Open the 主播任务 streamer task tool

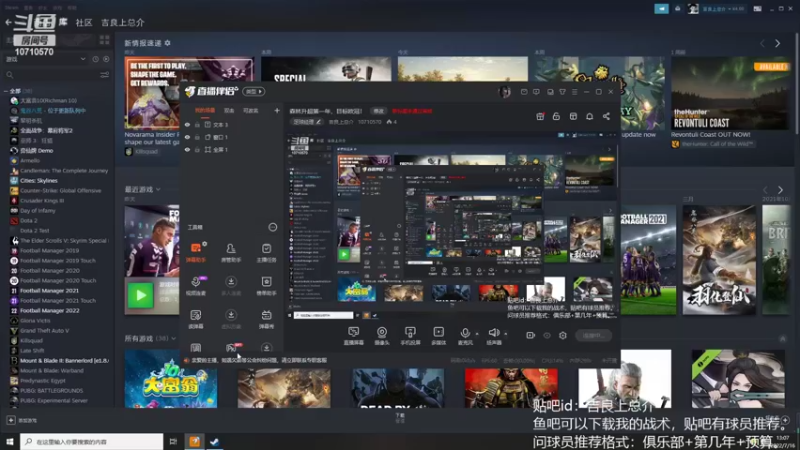(x=266, y=253)
